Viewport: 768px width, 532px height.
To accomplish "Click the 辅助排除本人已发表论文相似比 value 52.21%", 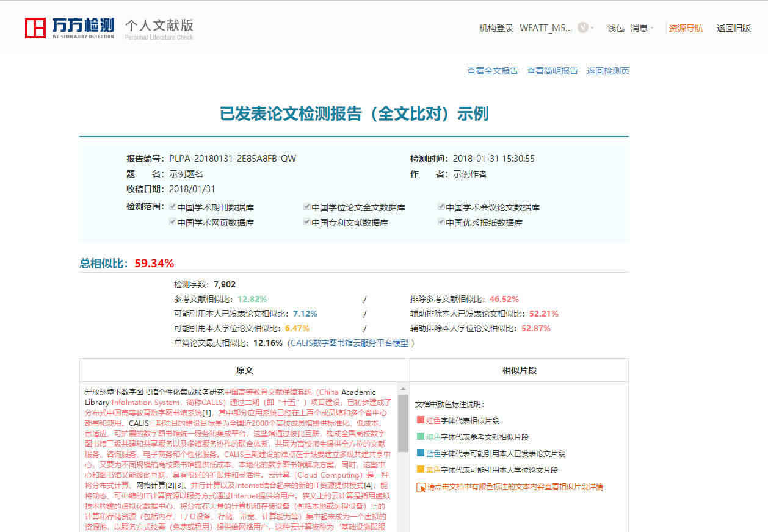I will point(544,314).
